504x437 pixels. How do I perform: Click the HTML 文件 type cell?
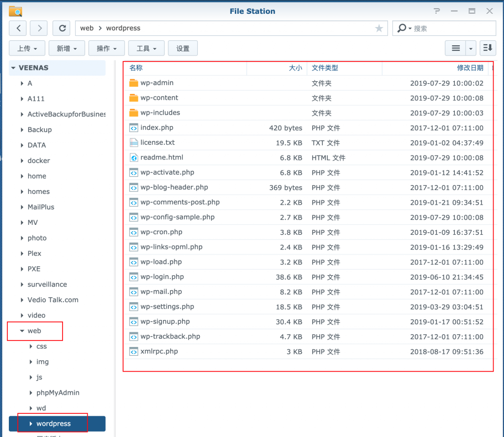[328, 158]
